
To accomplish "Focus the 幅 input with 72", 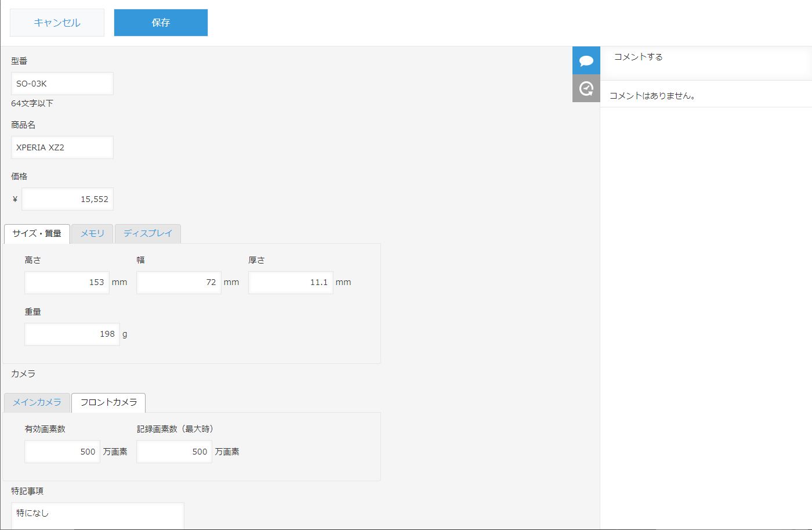I will point(179,283).
